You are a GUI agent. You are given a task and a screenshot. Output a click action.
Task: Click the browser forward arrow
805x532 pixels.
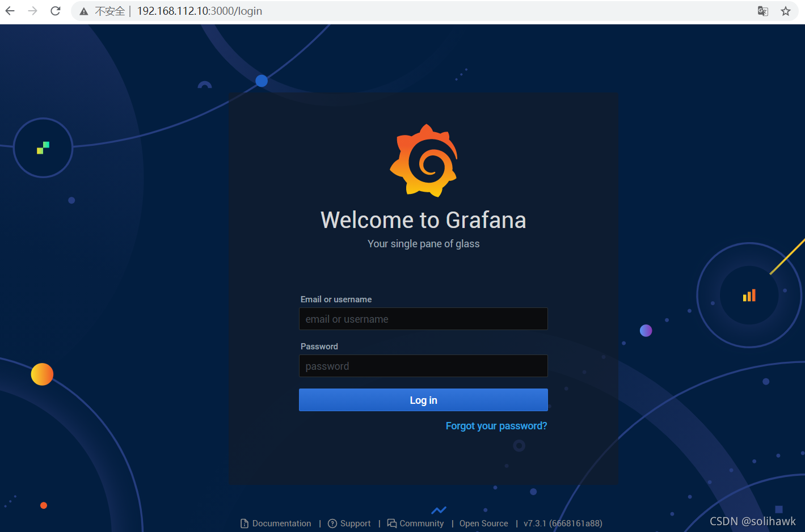(33, 11)
